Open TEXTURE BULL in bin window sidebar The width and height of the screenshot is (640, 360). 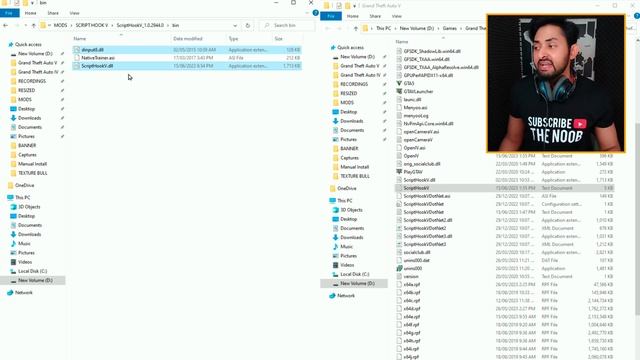point(33,173)
